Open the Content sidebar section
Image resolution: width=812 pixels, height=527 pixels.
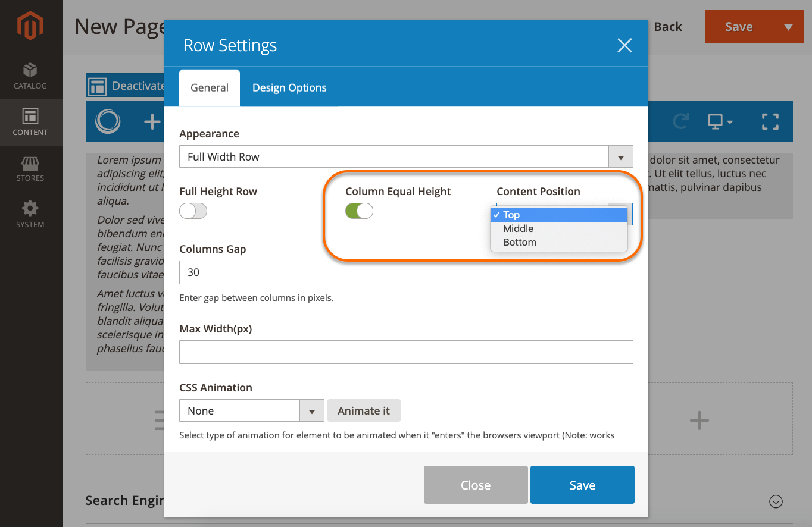pyautogui.click(x=30, y=123)
